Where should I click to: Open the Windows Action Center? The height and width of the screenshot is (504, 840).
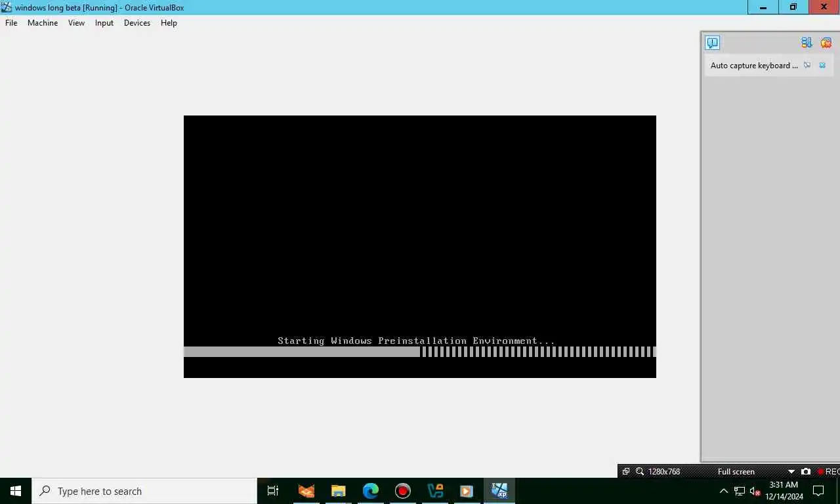click(x=818, y=491)
